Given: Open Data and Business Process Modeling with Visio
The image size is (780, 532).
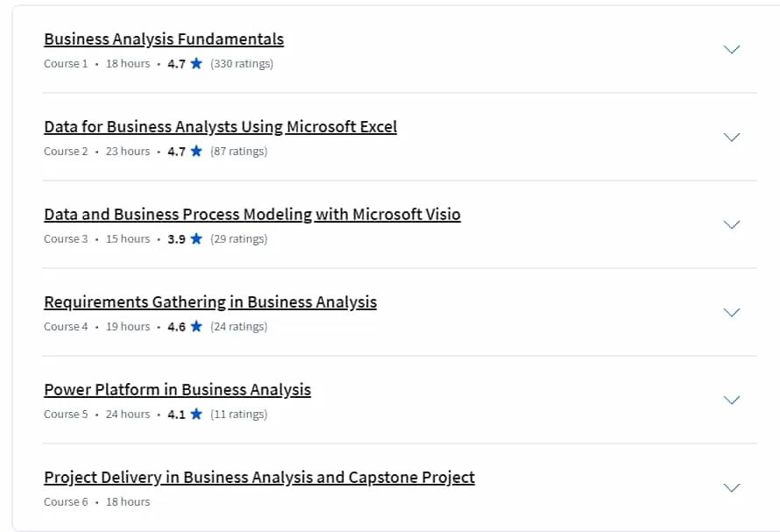Looking at the screenshot, I should (252, 214).
